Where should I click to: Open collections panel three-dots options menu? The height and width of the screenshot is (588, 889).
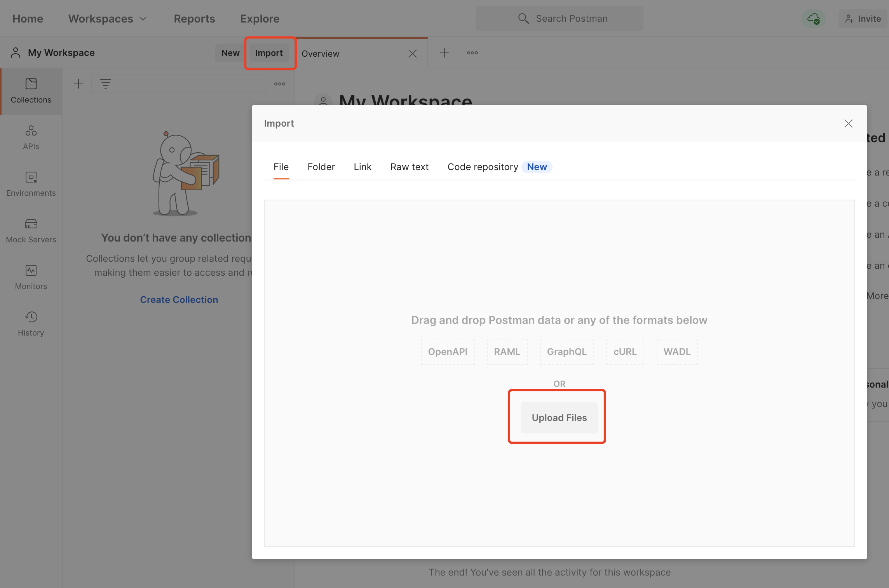click(280, 84)
